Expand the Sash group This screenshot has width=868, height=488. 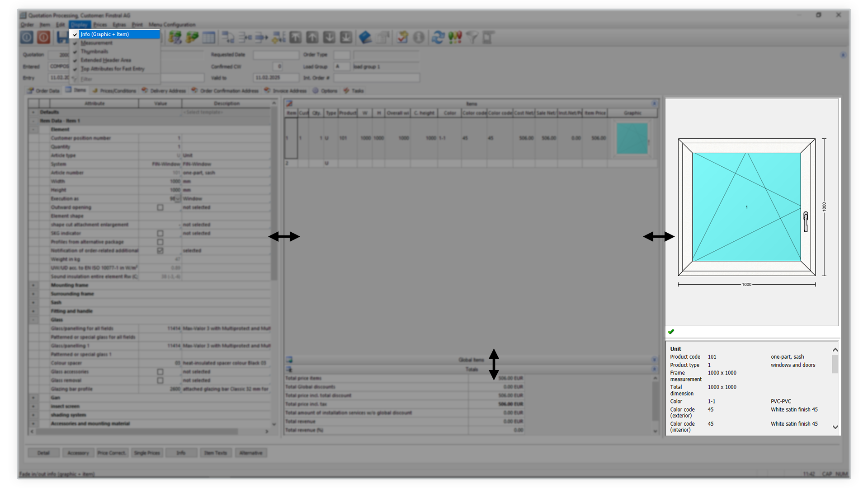[x=33, y=302]
